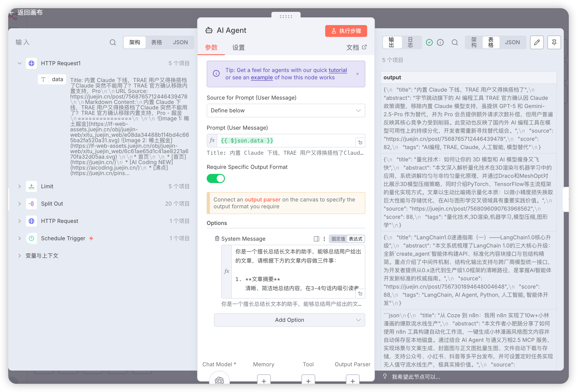Switch output view to JSON
This screenshot has width=577, height=392.
pyautogui.click(x=512, y=42)
